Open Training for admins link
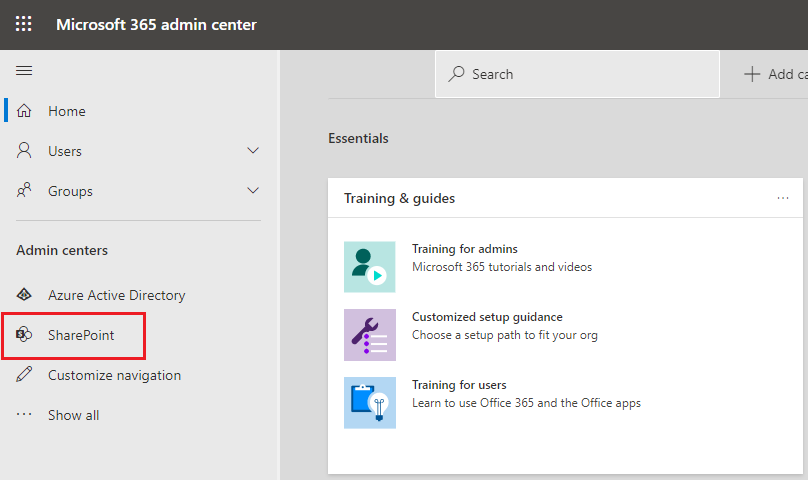This screenshot has width=808, height=480. pyautogui.click(x=464, y=249)
